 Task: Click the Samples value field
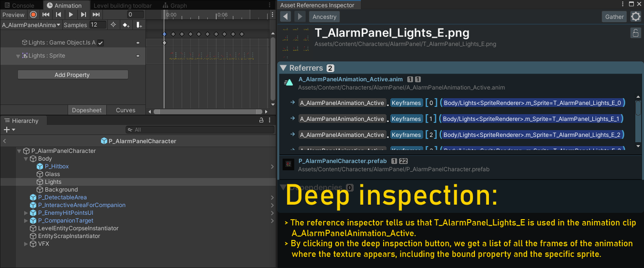[98, 25]
